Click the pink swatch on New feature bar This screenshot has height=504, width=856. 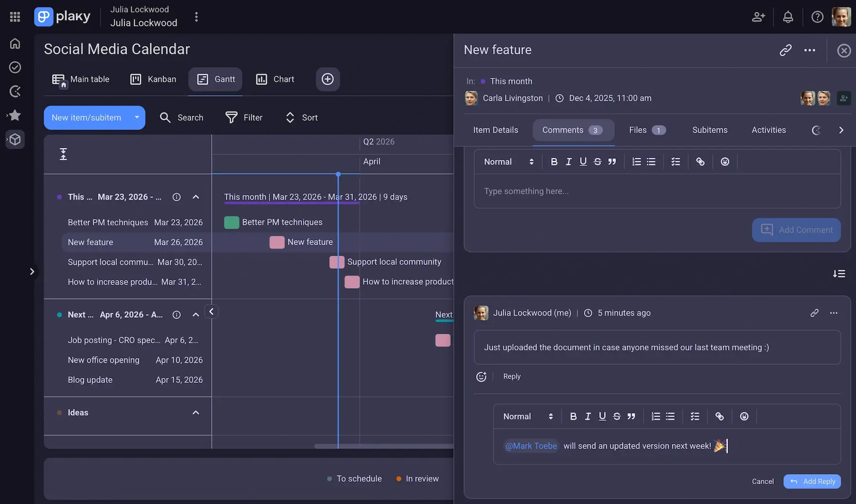(276, 242)
